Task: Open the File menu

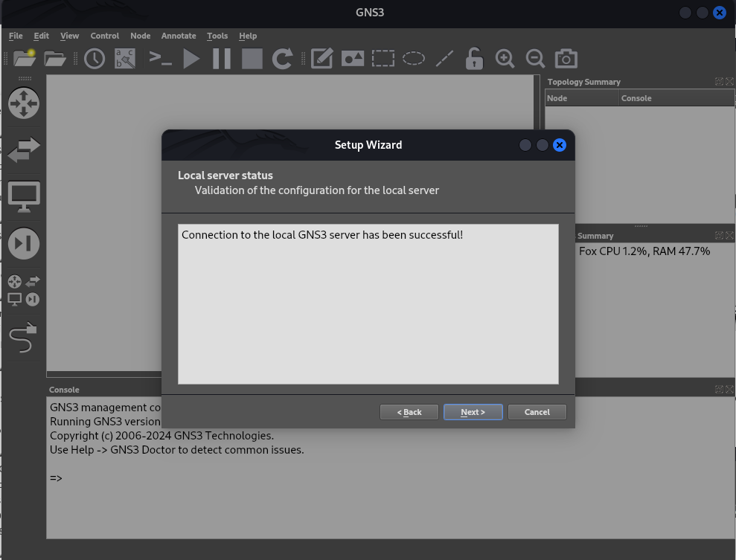Action: click(16, 36)
